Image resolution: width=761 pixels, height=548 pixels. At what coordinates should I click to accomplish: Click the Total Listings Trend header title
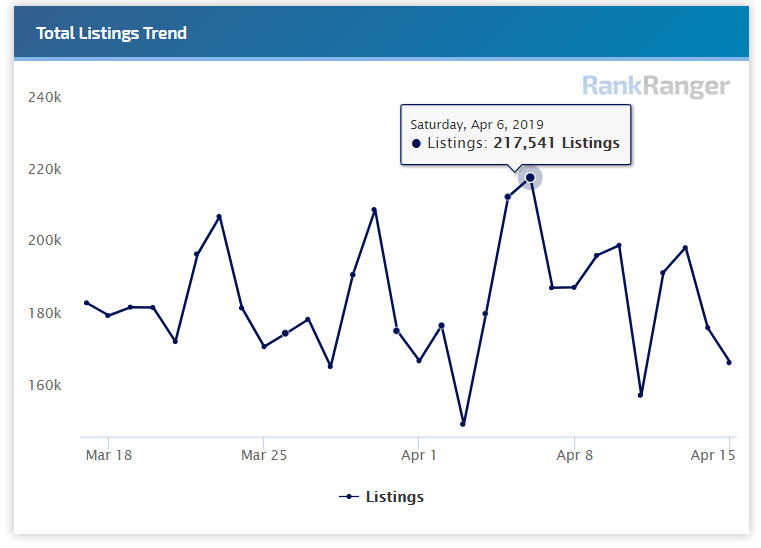coord(111,33)
